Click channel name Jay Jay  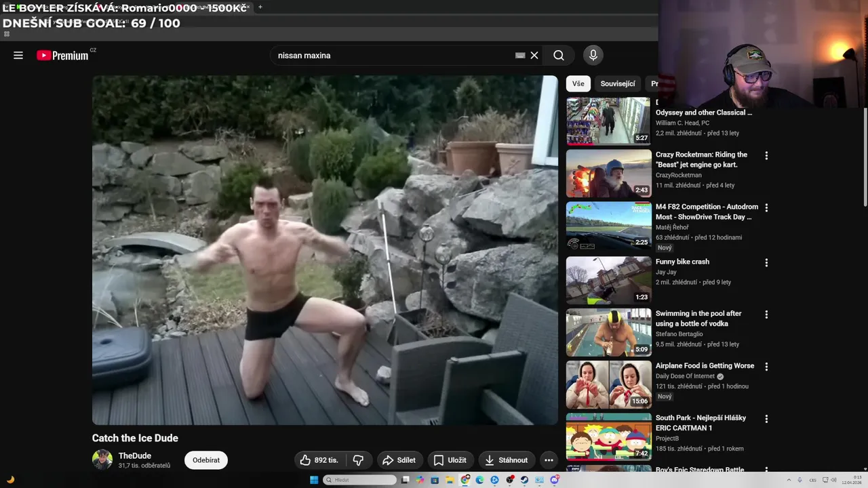pyautogui.click(x=666, y=272)
